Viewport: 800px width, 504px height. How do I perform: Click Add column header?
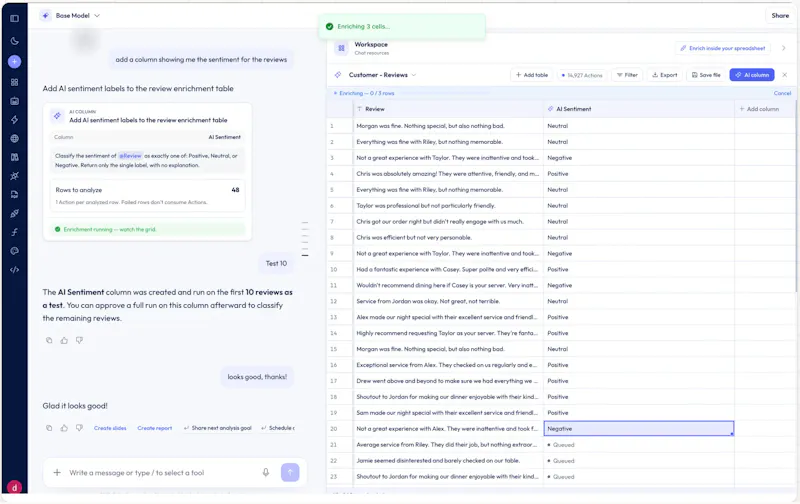(x=759, y=109)
